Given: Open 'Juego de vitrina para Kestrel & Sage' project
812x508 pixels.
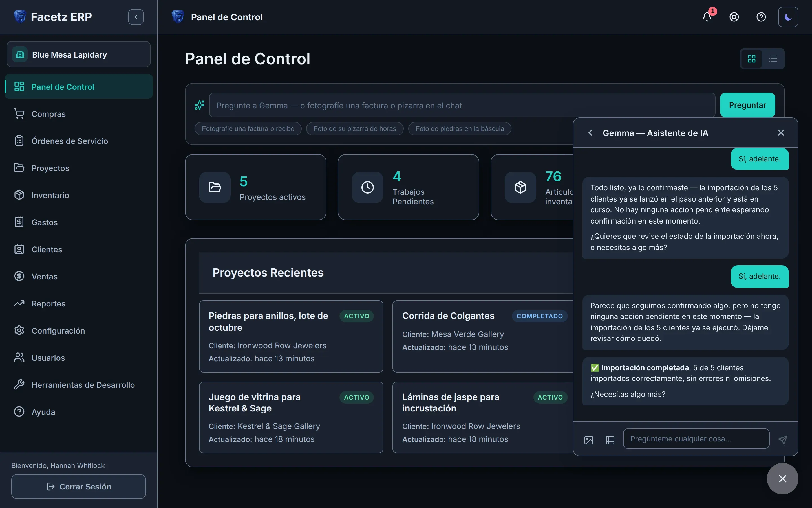Looking at the screenshot, I should (x=291, y=417).
